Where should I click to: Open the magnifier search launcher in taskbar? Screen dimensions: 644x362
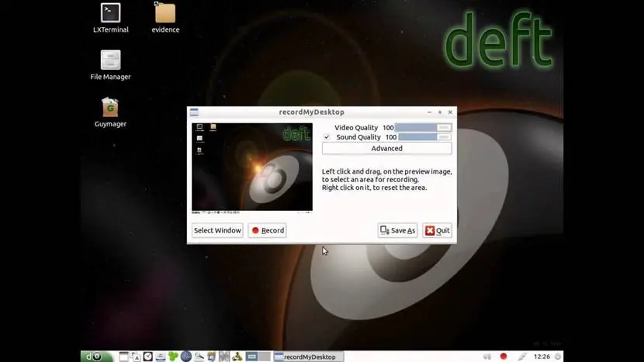tap(199, 357)
